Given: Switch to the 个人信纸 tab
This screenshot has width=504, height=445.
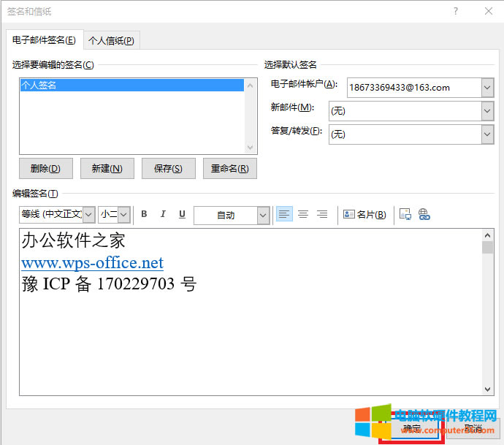Looking at the screenshot, I should (x=110, y=40).
